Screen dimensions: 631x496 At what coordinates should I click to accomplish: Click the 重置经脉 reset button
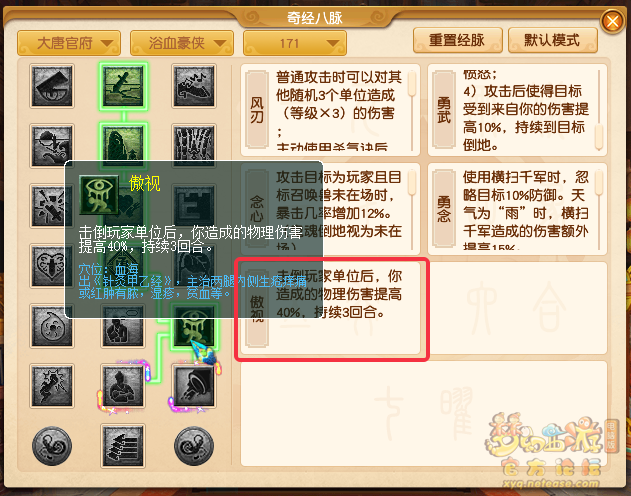pyautogui.click(x=458, y=40)
